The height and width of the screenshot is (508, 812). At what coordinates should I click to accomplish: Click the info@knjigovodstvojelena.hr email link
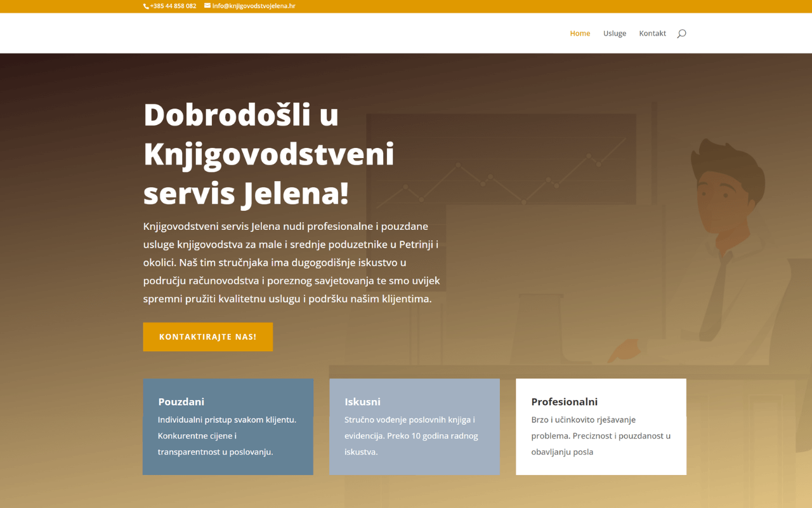(x=254, y=6)
